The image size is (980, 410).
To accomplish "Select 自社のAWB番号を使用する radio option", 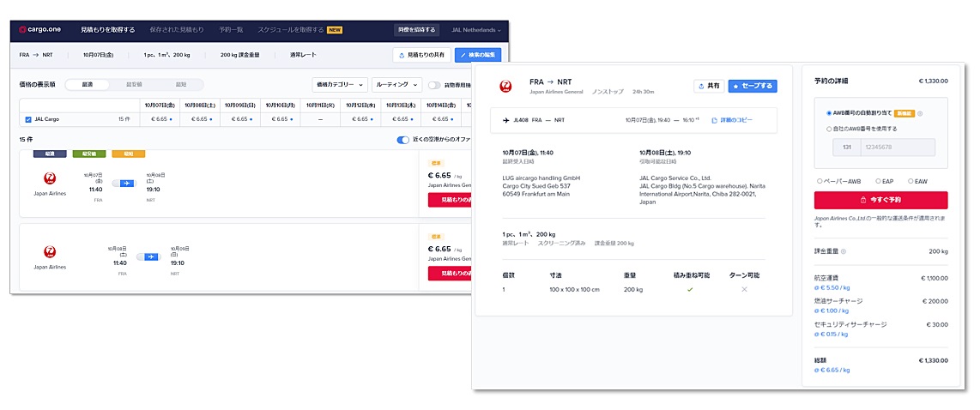I will (829, 129).
